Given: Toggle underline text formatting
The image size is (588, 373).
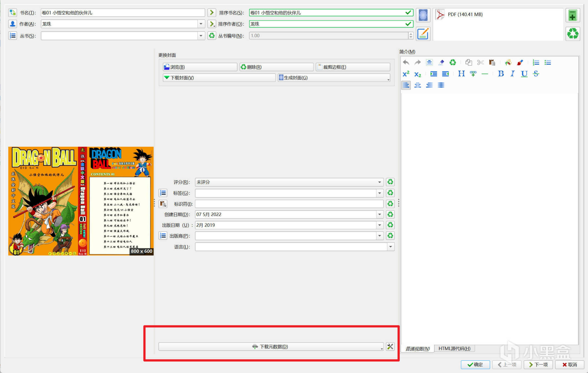Looking at the screenshot, I should [x=524, y=74].
